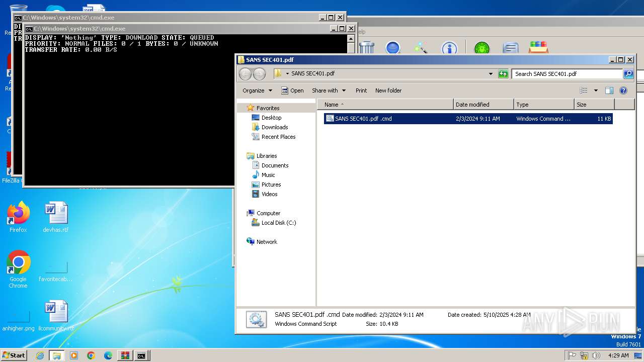Click the SANS SEC401.pdf address breadcrumb
Screen dimensions: 644x362
pos(313,73)
